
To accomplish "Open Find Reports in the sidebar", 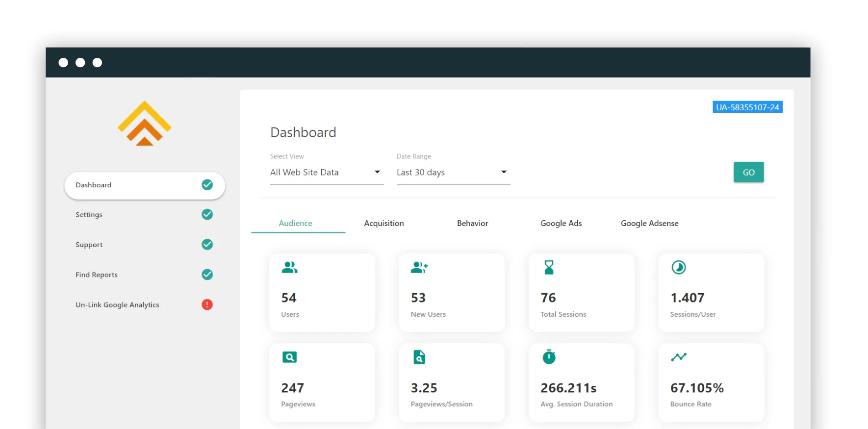I will (97, 275).
